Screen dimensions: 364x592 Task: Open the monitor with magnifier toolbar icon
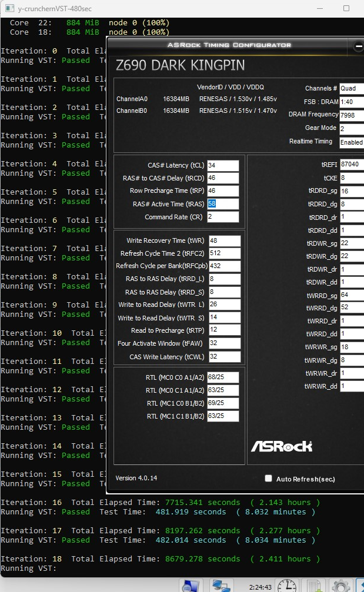click(191, 586)
